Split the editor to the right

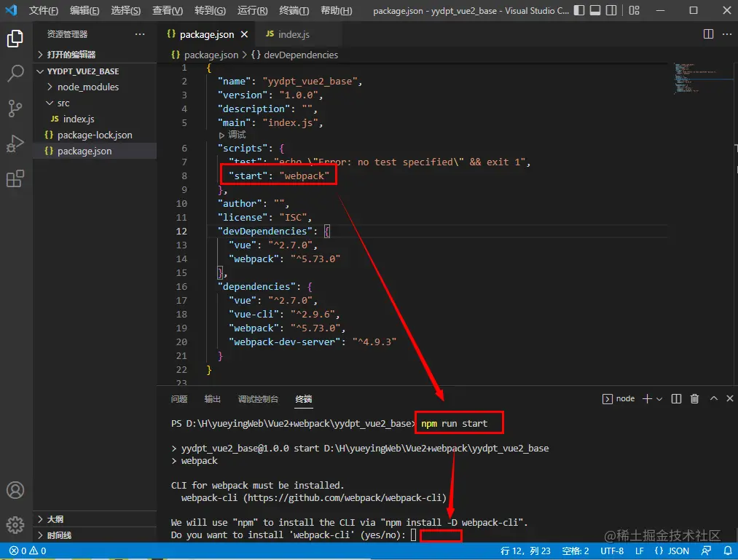click(708, 34)
